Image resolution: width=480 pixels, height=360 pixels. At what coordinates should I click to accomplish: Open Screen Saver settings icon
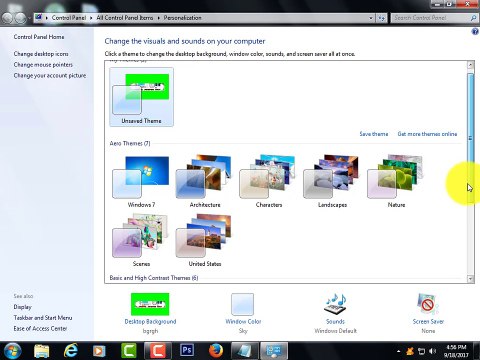(428, 304)
